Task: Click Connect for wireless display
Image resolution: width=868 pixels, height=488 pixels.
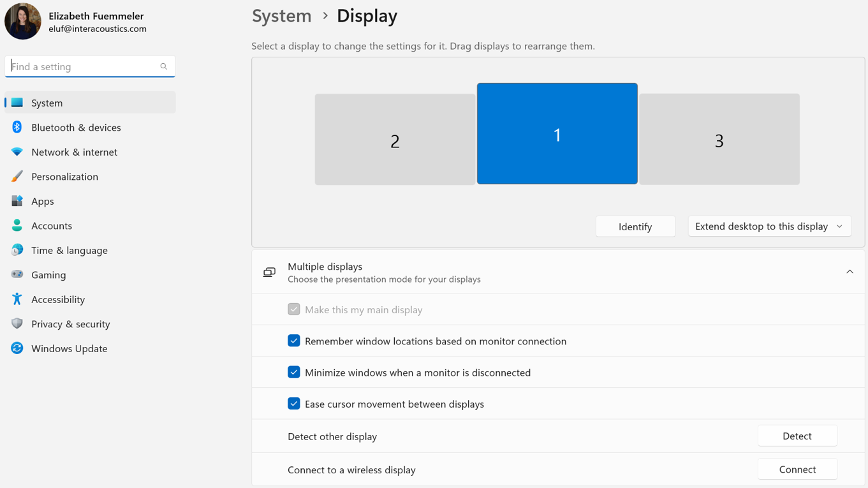Action: 797,470
